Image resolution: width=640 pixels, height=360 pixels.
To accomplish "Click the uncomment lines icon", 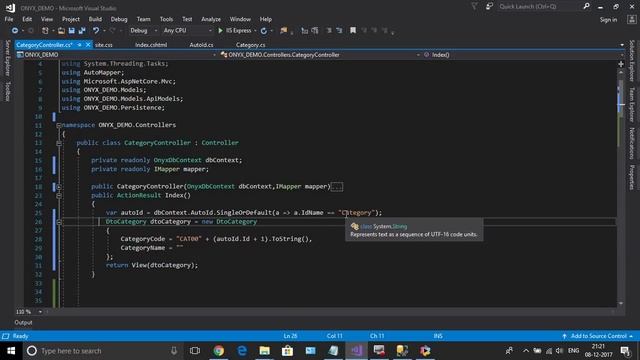I will click(x=339, y=31).
